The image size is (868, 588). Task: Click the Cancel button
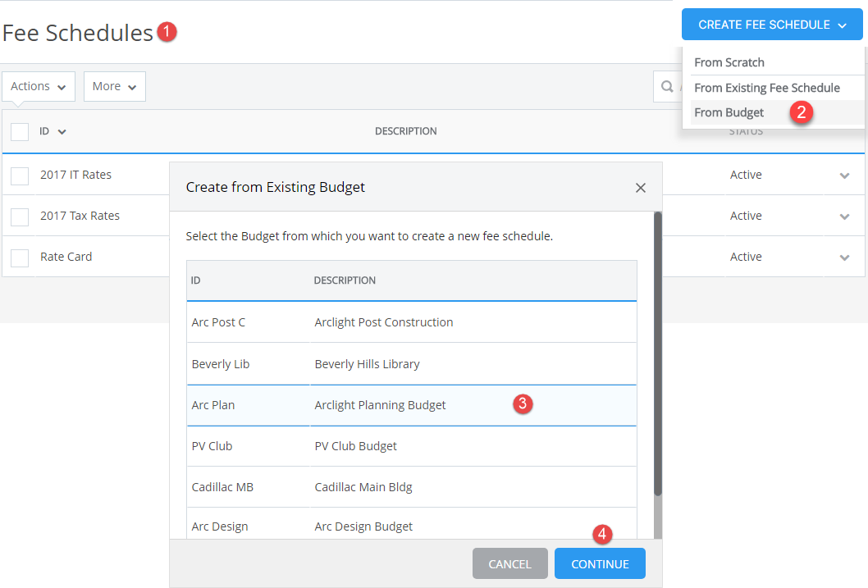tap(509, 563)
